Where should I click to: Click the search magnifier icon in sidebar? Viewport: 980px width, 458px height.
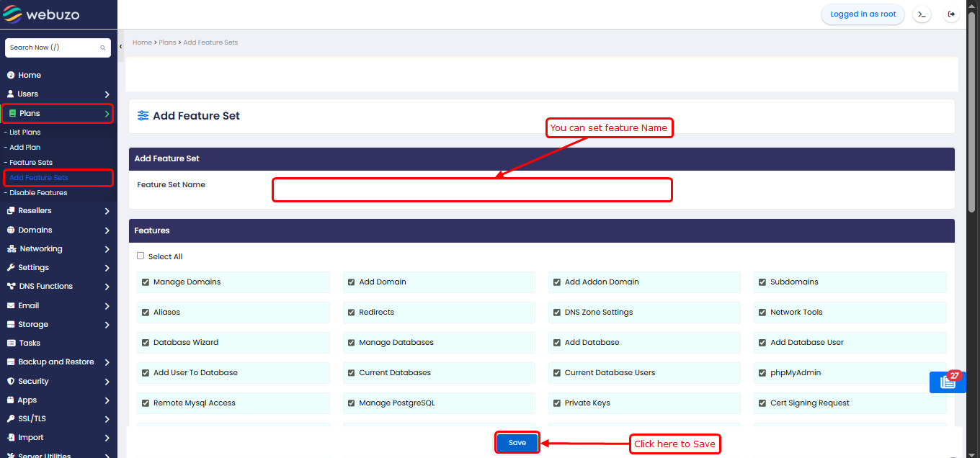(103, 48)
